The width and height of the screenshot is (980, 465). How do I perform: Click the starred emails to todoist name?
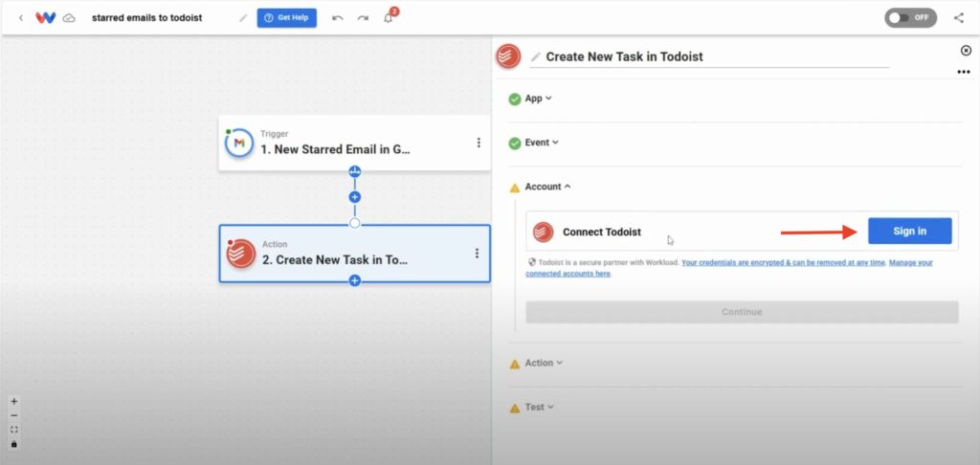click(x=146, y=17)
